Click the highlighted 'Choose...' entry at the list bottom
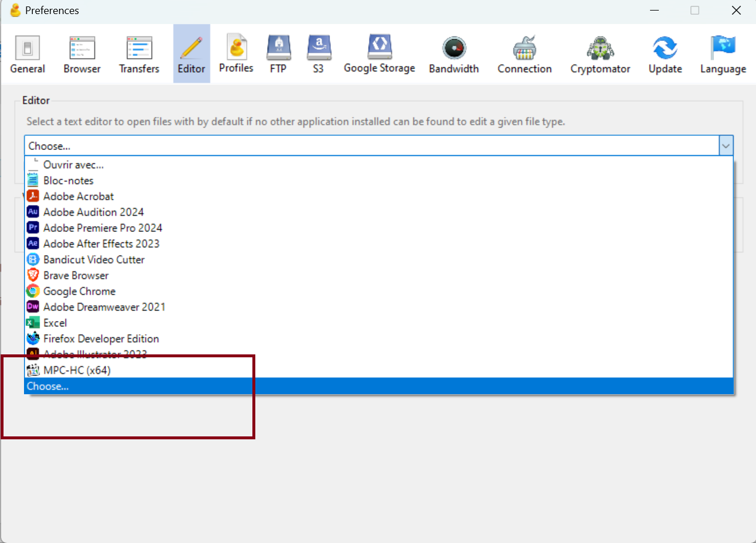The image size is (756, 543). point(379,386)
